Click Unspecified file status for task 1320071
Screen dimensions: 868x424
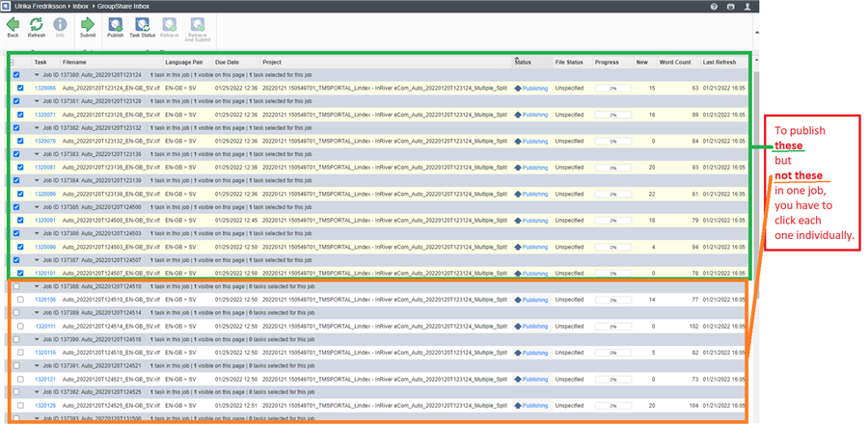(569, 115)
